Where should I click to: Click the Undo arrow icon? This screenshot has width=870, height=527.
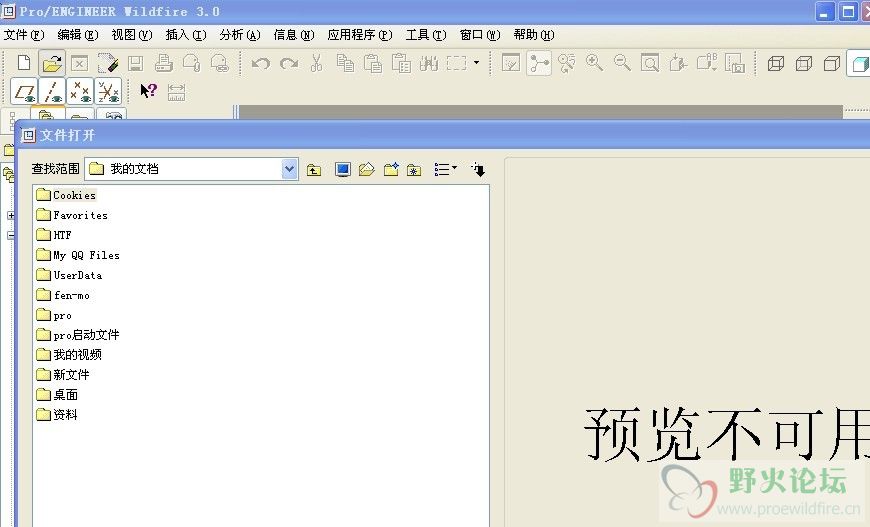(260, 63)
